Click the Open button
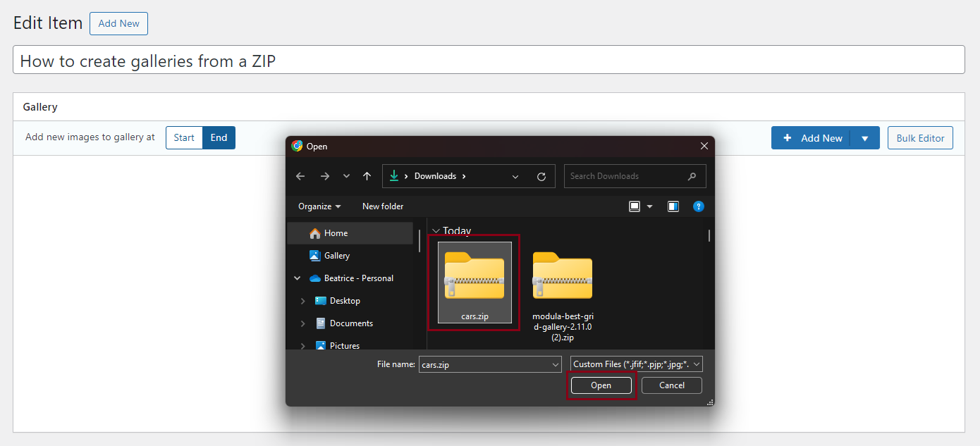Viewport: 980px width, 446px height. (601, 385)
